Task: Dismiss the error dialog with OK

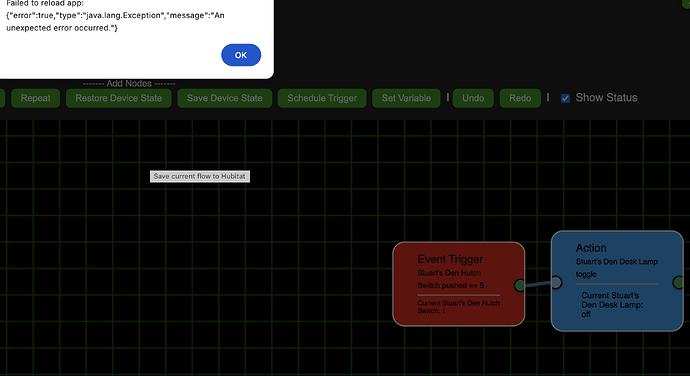Action: [241, 55]
